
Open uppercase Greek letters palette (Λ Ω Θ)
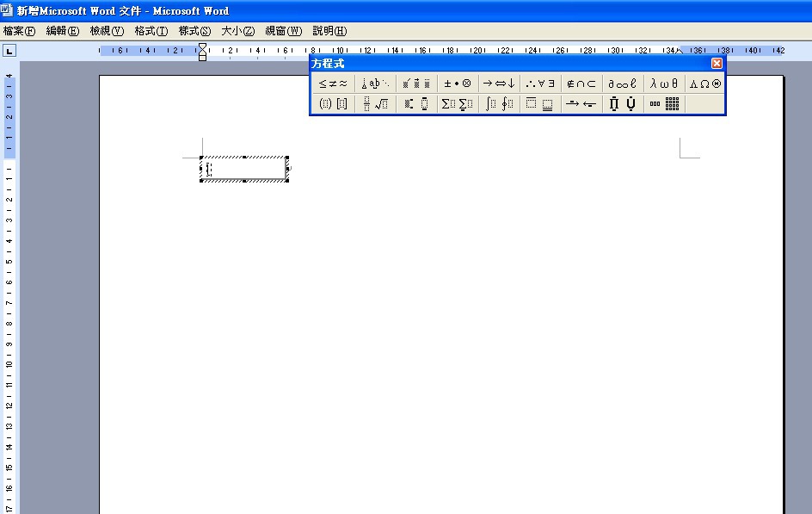click(705, 84)
